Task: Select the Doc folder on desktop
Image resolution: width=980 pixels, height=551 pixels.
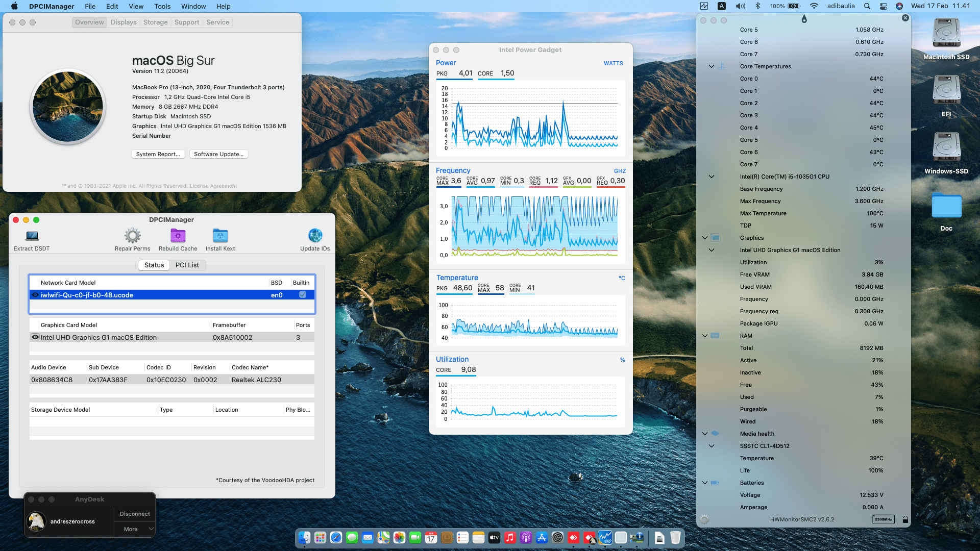Action: [946, 206]
